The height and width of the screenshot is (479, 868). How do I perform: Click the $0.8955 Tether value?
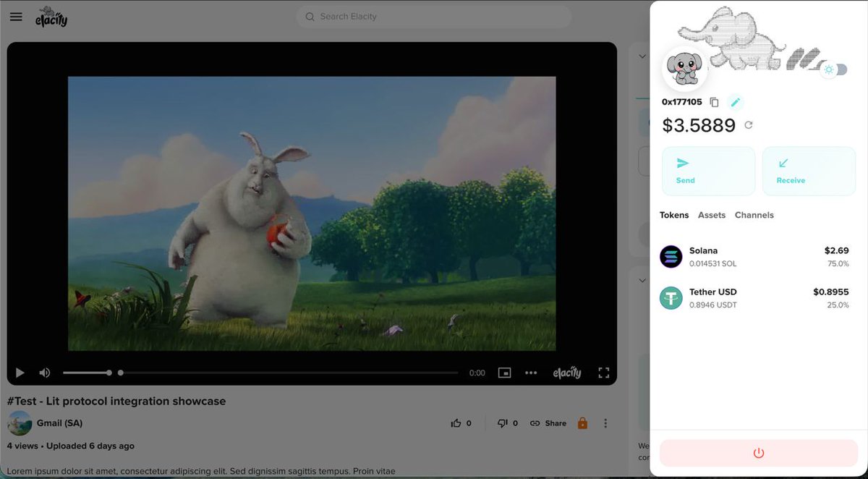[831, 292]
